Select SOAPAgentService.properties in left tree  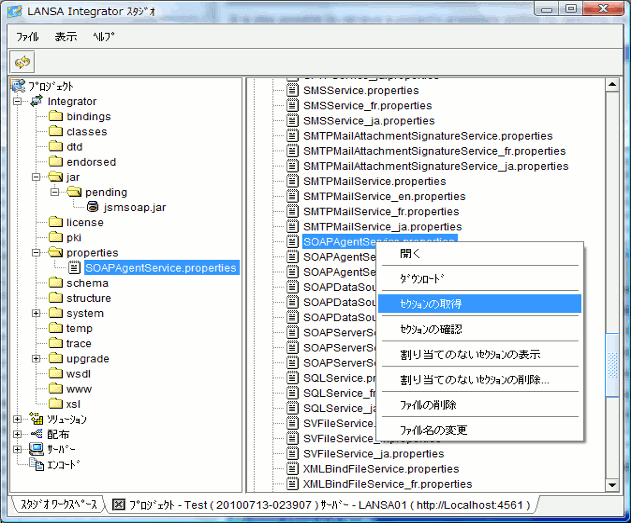click(161, 268)
